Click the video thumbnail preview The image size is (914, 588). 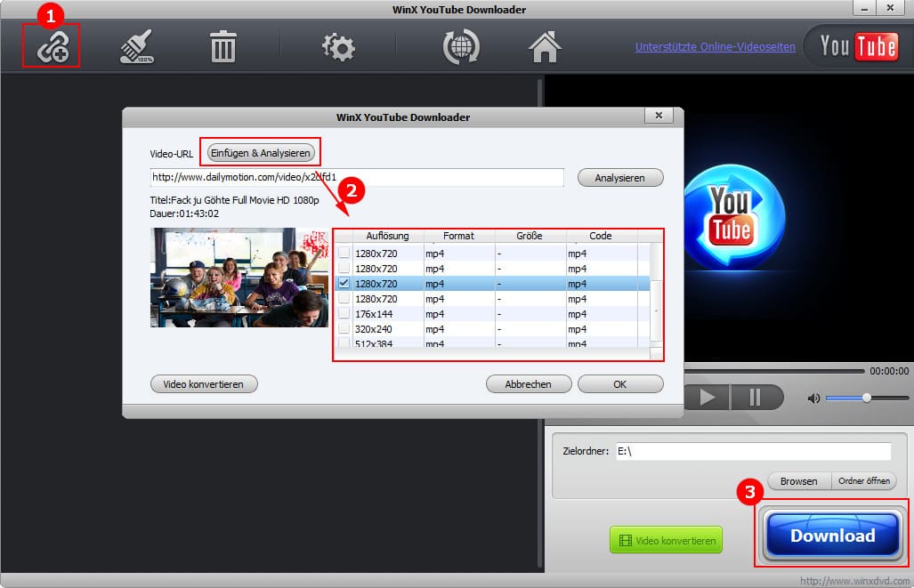pyautogui.click(x=239, y=278)
